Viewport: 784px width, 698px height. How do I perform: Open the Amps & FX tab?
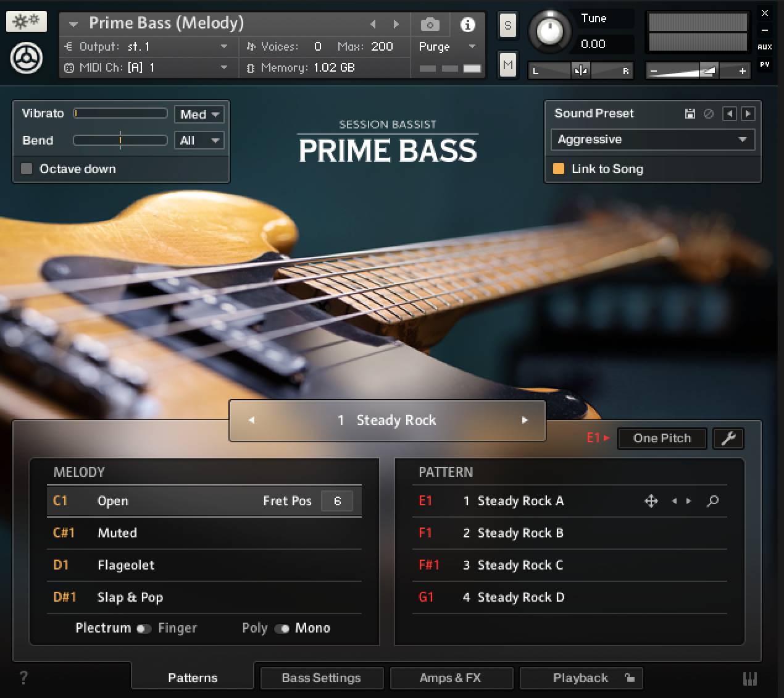click(x=451, y=678)
